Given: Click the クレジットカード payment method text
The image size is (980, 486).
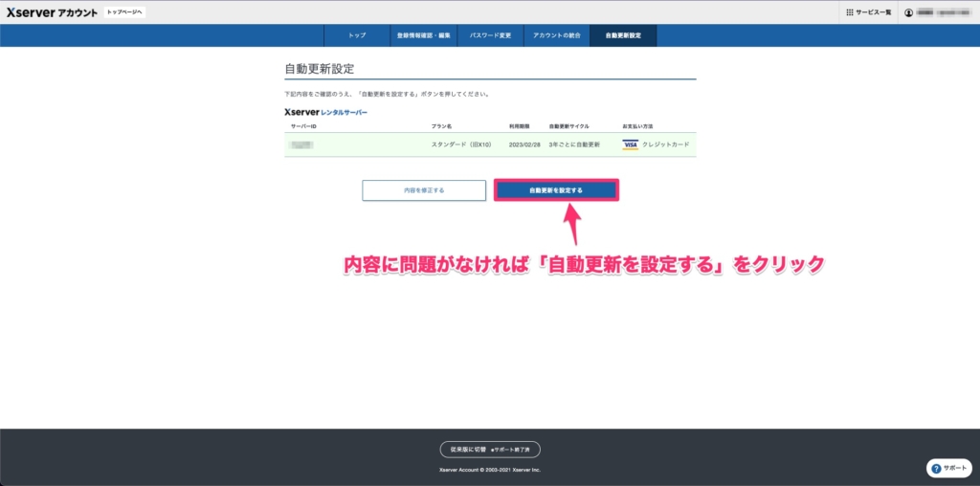Looking at the screenshot, I should coord(666,144).
